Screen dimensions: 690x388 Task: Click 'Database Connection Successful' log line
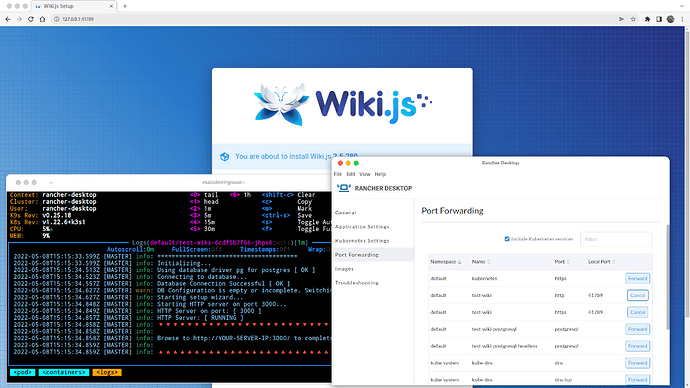[224, 284]
